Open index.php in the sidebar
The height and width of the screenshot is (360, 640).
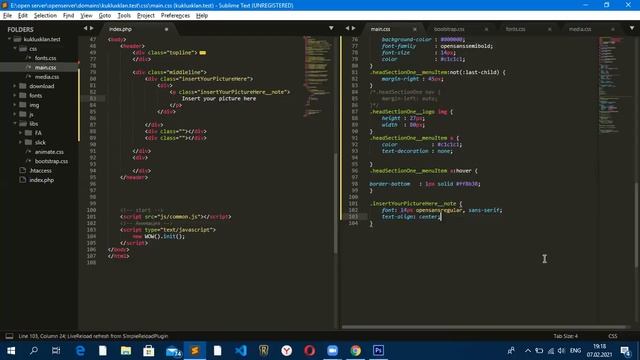pos(41,180)
